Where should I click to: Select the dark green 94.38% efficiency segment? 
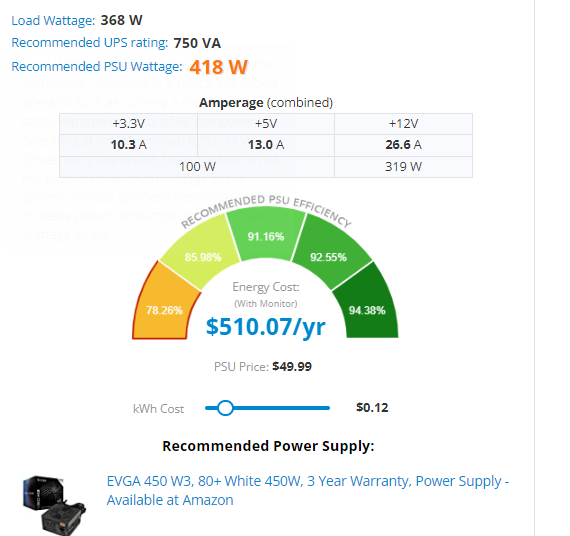tap(367, 304)
